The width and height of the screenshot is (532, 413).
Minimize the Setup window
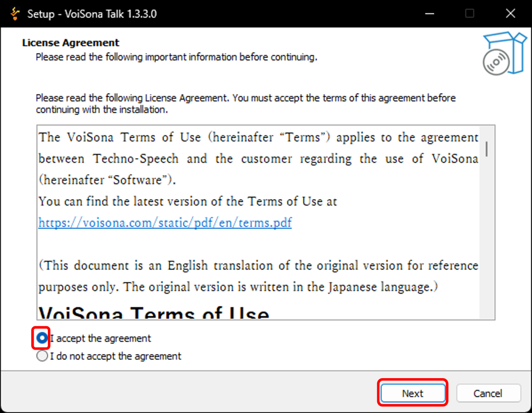click(x=430, y=14)
